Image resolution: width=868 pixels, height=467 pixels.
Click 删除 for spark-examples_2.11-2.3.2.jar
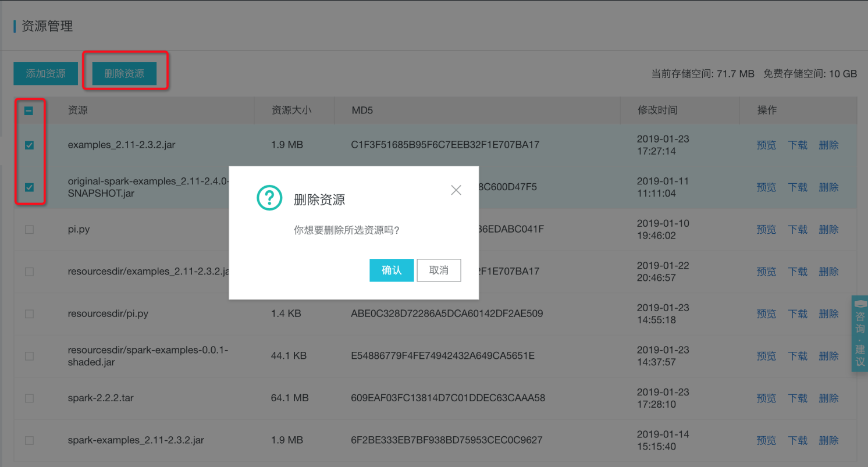pyautogui.click(x=829, y=440)
